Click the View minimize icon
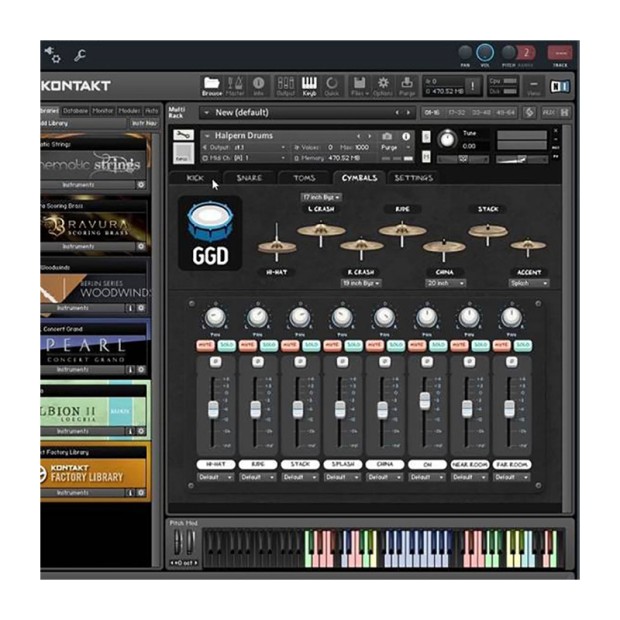 (533, 86)
